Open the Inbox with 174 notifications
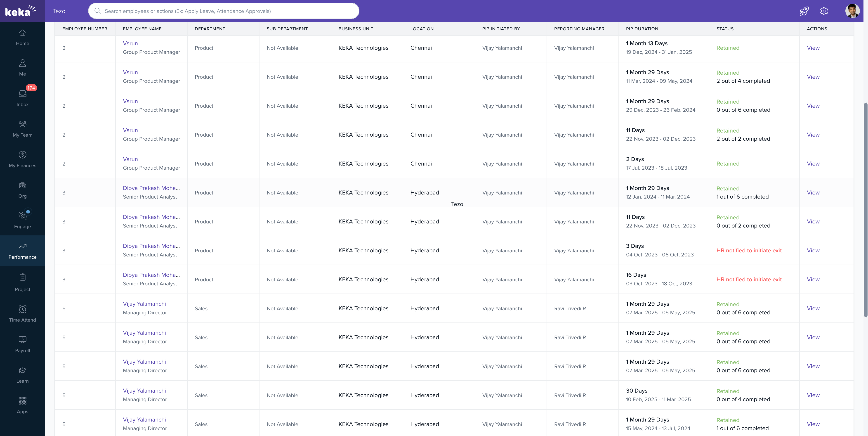 tap(22, 98)
